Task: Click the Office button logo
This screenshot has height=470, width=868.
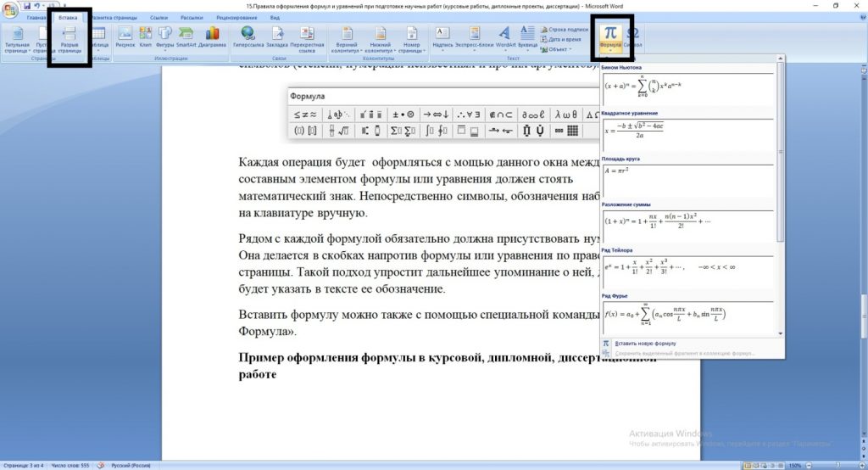Action: tap(10, 8)
